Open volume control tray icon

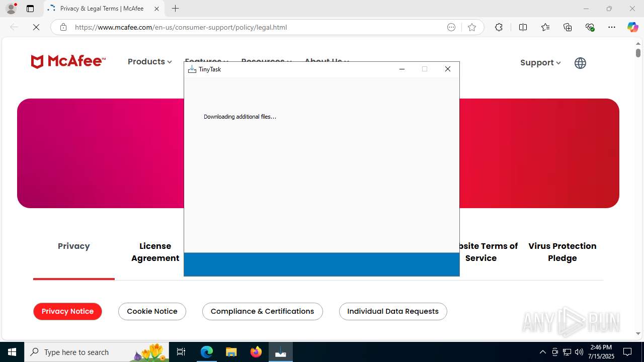tap(579, 352)
